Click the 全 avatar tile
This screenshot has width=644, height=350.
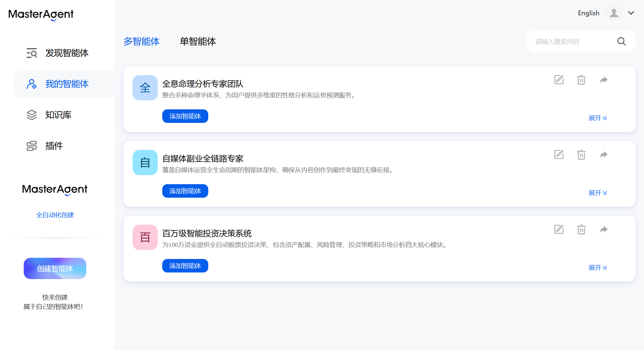click(145, 88)
